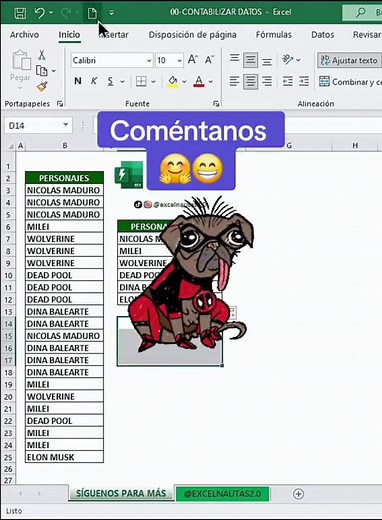Toggle italic with the K button

tap(94, 81)
